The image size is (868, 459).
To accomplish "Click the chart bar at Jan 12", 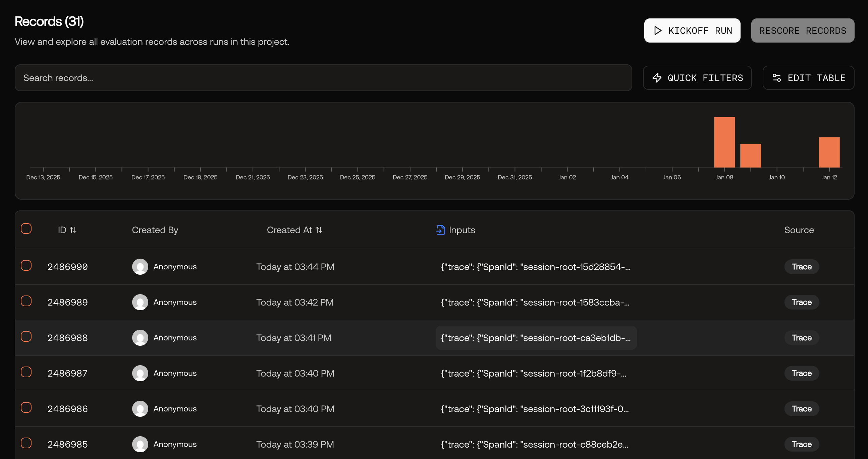I will coord(829,152).
